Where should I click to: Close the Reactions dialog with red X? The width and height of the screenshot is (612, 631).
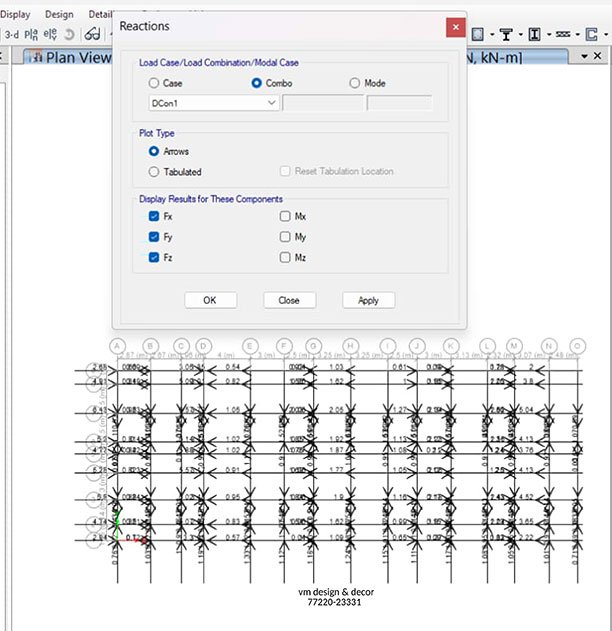[x=455, y=26]
